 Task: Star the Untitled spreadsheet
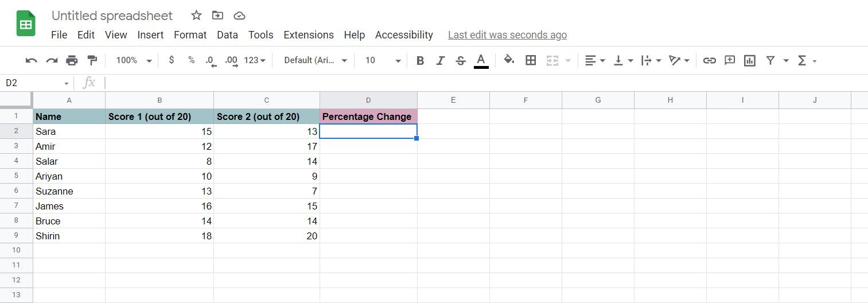click(196, 15)
